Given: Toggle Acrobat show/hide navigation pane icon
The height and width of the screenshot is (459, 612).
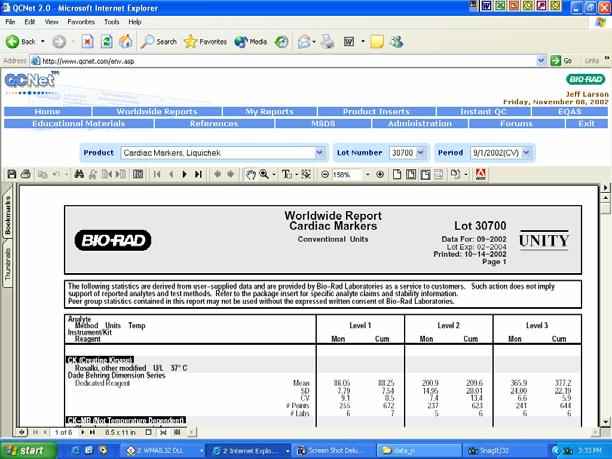Looking at the screenshot, I should coord(138,174).
